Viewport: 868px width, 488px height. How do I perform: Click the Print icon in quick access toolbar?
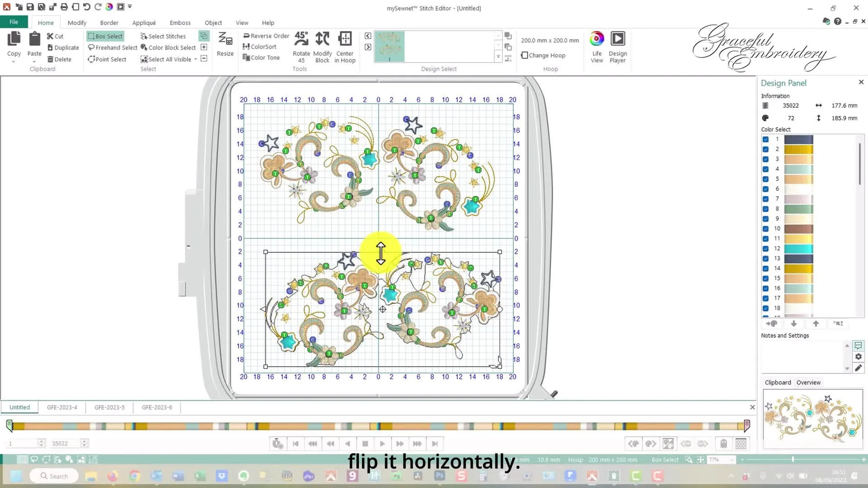pos(64,7)
